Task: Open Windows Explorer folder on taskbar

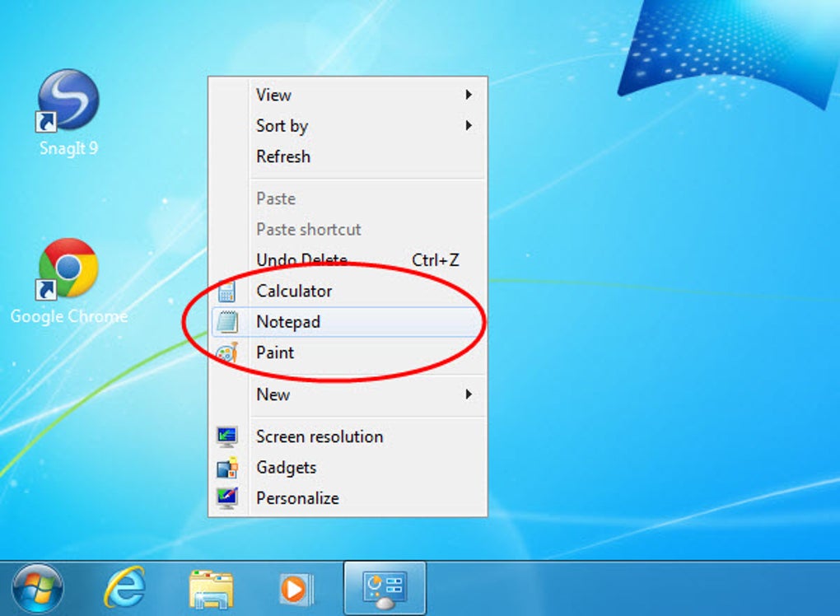Action: click(211, 589)
